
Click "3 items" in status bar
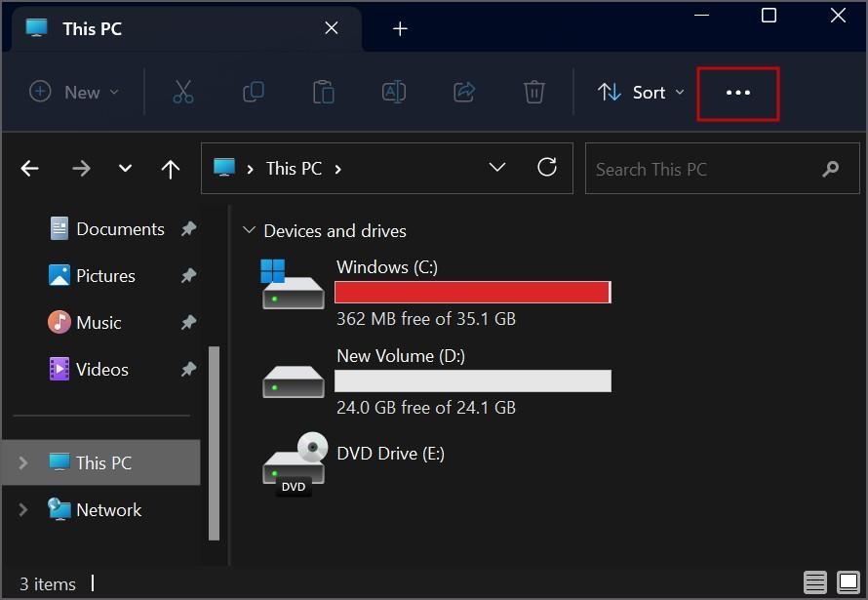[x=48, y=584]
